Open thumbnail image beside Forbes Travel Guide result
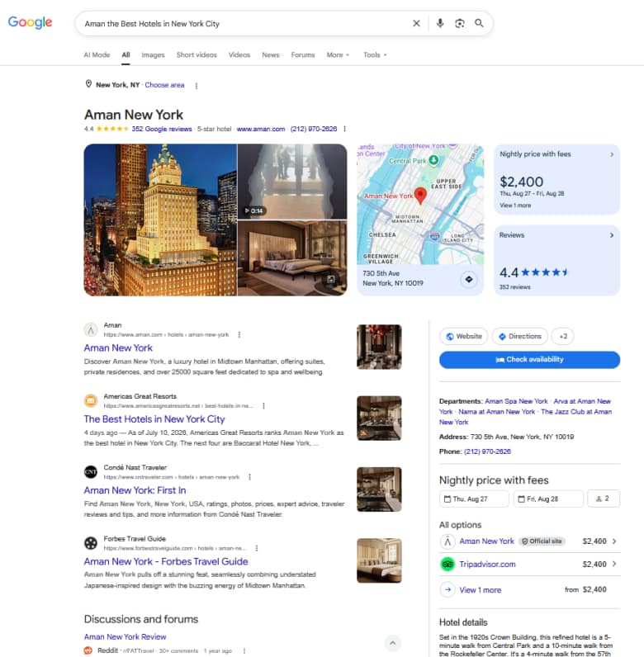Image resolution: width=644 pixels, height=657 pixels. [379, 560]
